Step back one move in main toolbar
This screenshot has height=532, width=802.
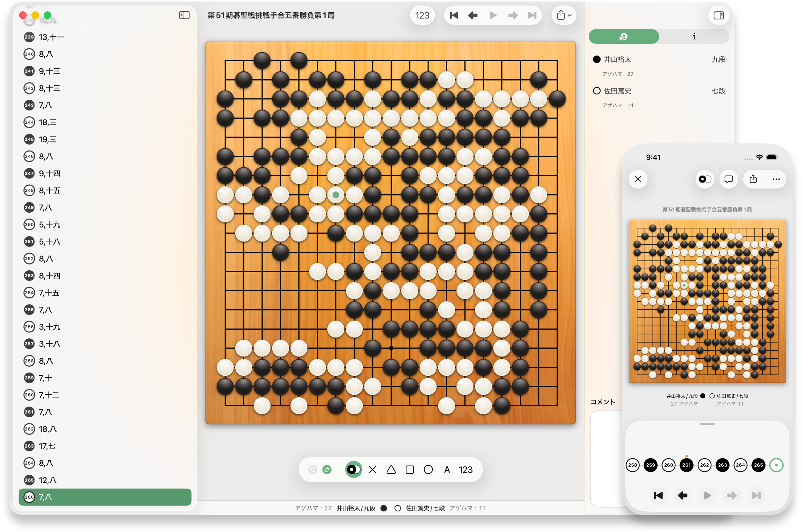[473, 15]
